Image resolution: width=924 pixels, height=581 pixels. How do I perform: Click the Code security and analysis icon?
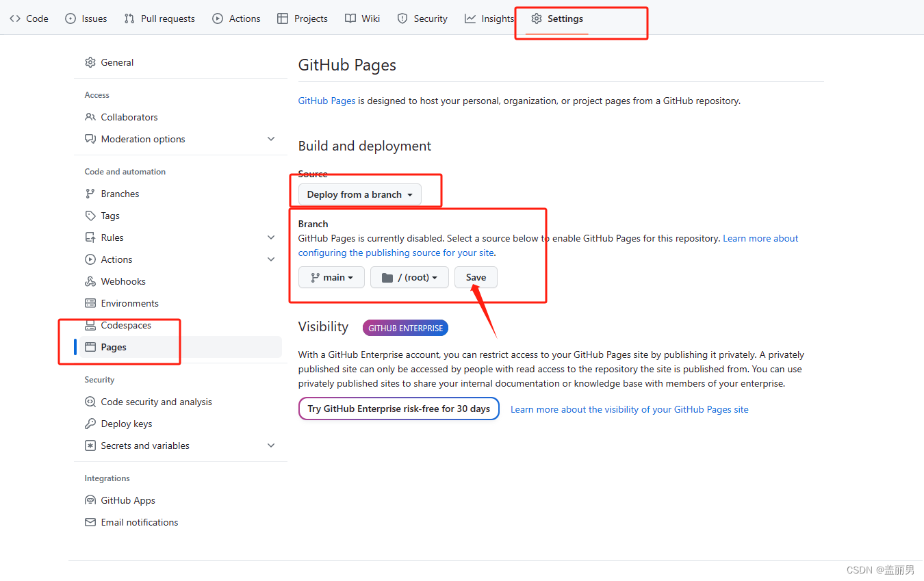(90, 402)
